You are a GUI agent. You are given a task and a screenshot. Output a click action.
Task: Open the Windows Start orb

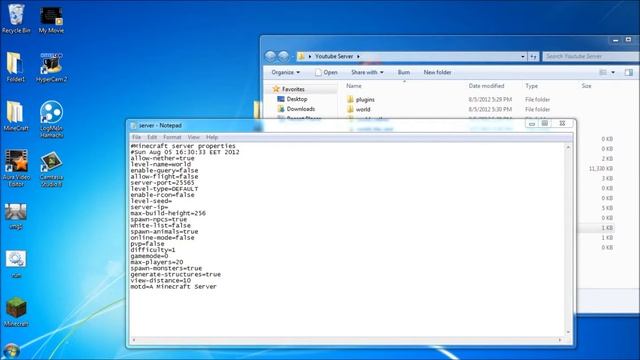tap(11, 352)
